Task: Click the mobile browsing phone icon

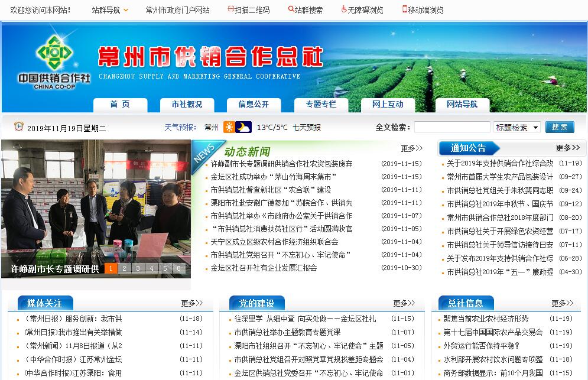Action: [x=405, y=9]
